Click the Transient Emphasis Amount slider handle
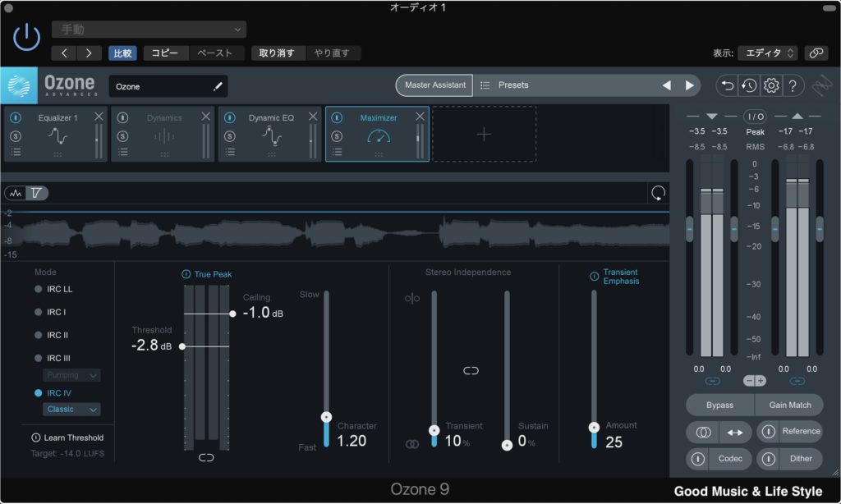This screenshot has height=504, width=841. 594,428
